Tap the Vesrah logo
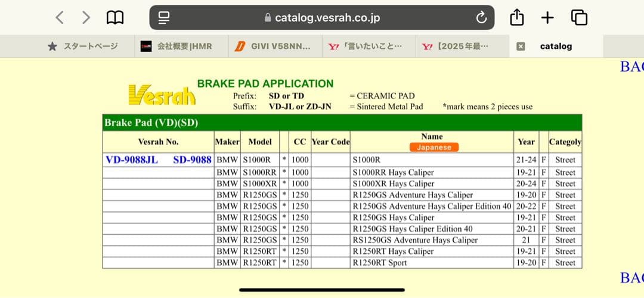 (x=162, y=95)
